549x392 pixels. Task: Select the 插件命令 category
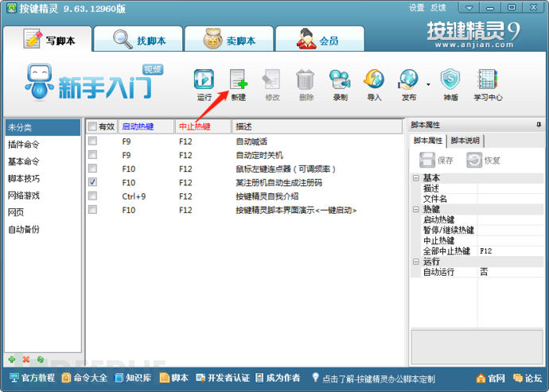click(43, 144)
